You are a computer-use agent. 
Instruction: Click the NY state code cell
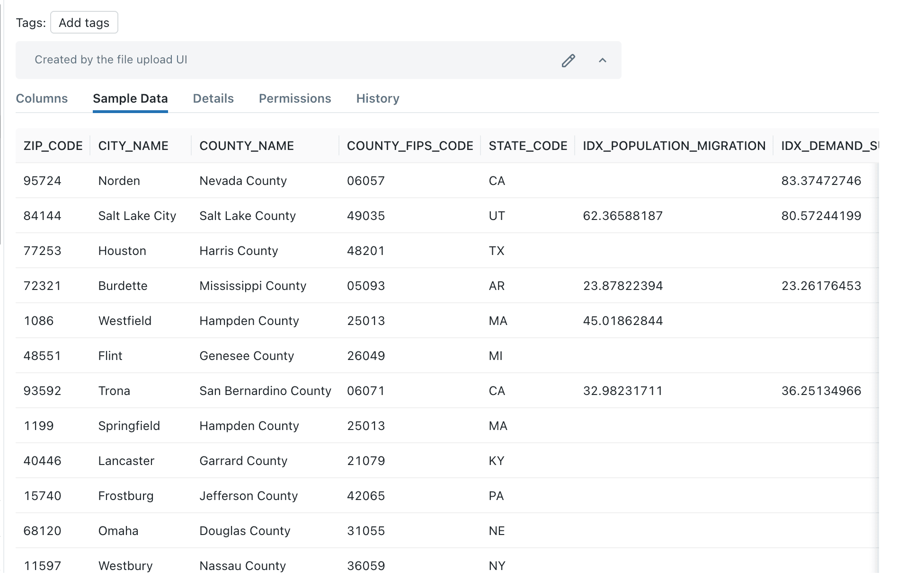click(497, 566)
